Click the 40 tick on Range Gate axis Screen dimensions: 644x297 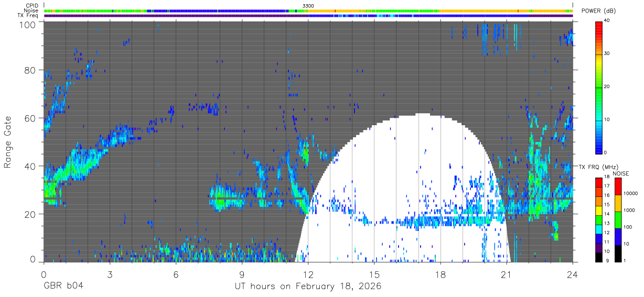[29, 166]
